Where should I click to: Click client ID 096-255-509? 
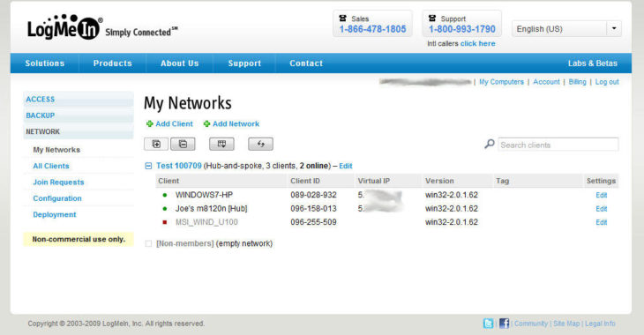(313, 222)
